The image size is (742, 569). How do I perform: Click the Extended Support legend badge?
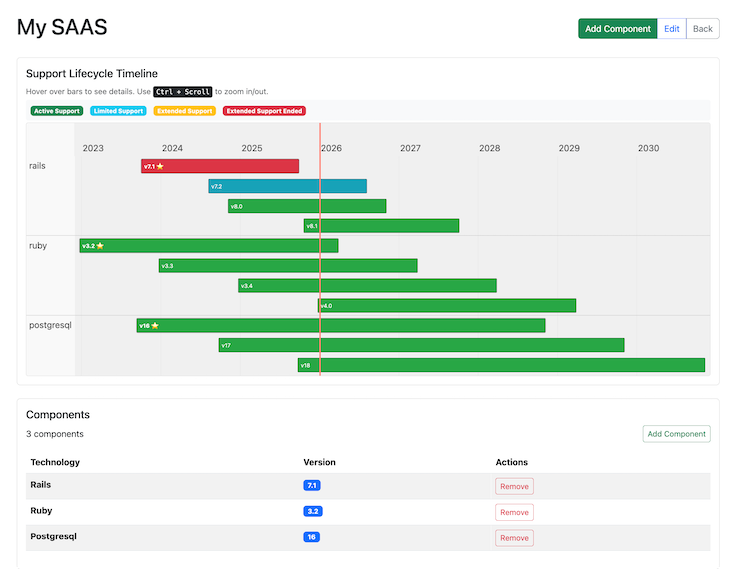[185, 111]
